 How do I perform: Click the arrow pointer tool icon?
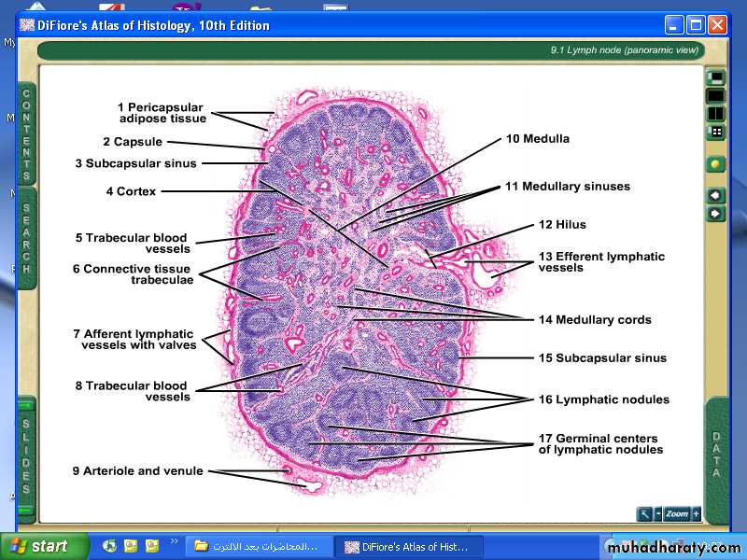(x=644, y=514)
